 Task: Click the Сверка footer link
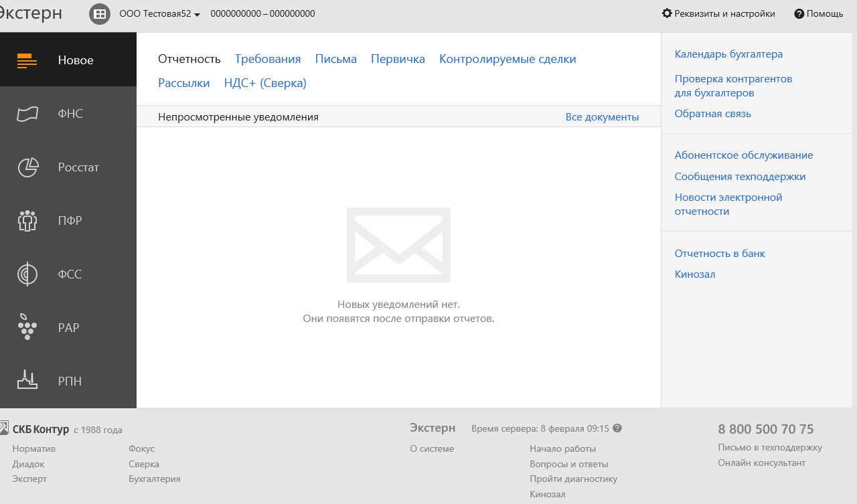tap(144, 464)
